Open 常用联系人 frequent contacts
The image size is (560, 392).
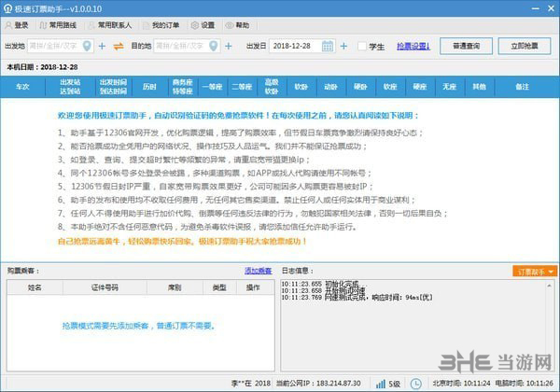click(x=110, y=25)
